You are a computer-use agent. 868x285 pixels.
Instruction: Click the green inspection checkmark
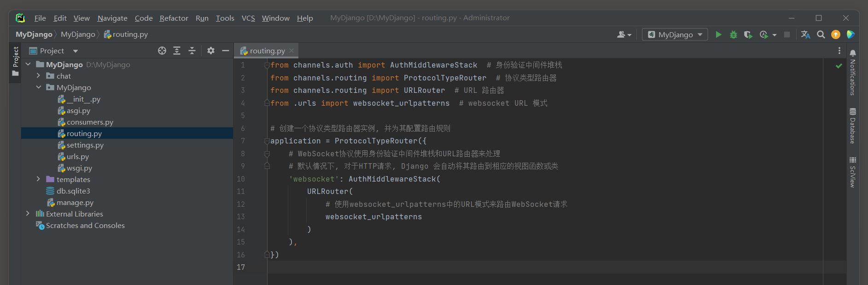(x=839, y=66)
